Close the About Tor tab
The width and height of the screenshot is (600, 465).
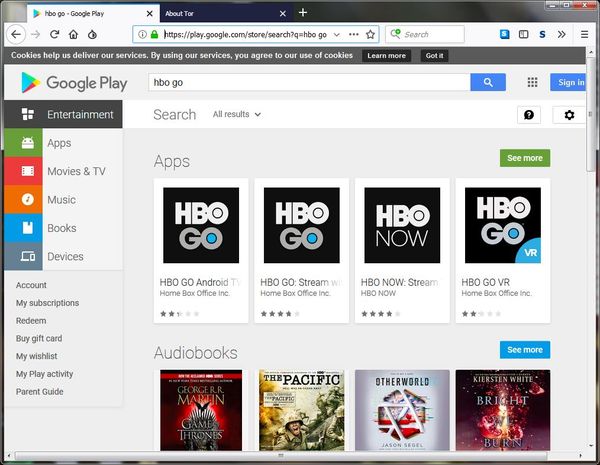(282, 13)
